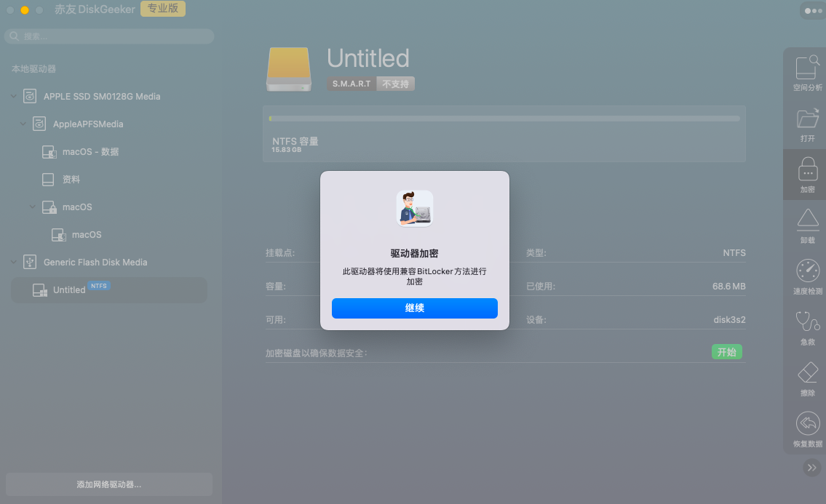Screen dimensions: 826x504
Task: Click the three-dots more options button
Action: click(x=813, y=10)
